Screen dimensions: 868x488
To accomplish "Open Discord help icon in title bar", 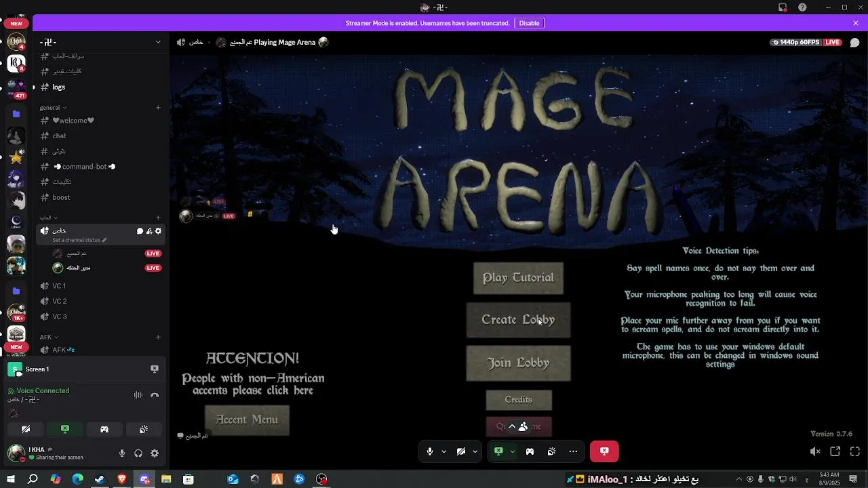I will click(x=803, y=7).
